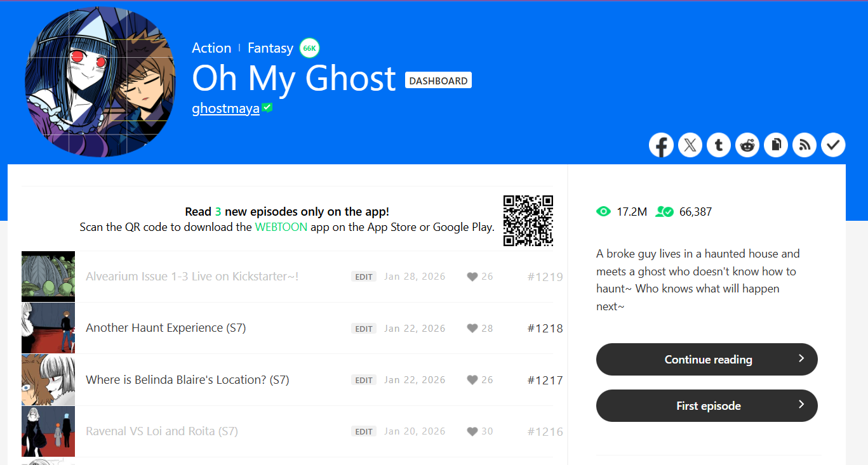Edit the Where is Belinda Blaire's Location episode
The width and height of the screenshot is (868, 465).
(364, 380)
